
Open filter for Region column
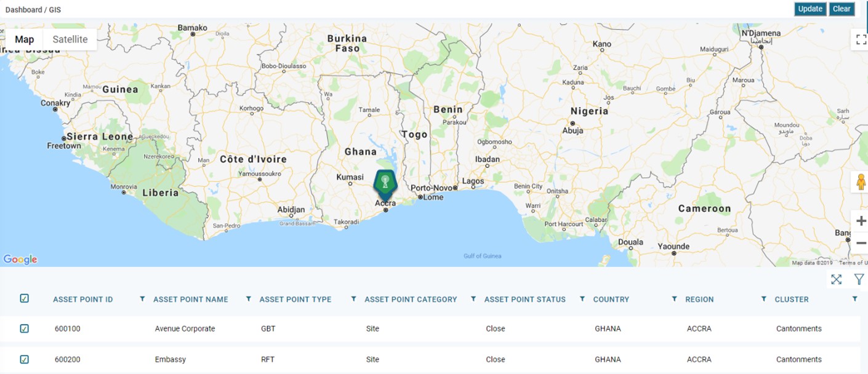[764, 299]
